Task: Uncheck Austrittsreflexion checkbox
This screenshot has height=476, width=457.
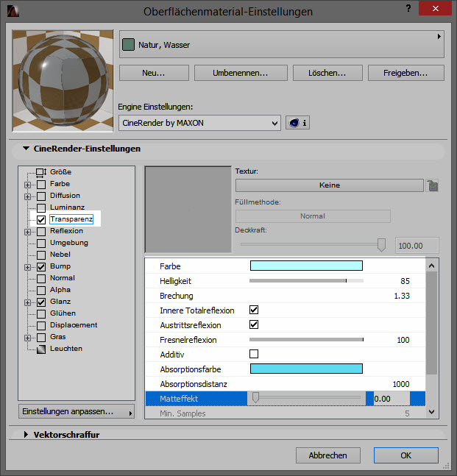Action: click(254, 324)
